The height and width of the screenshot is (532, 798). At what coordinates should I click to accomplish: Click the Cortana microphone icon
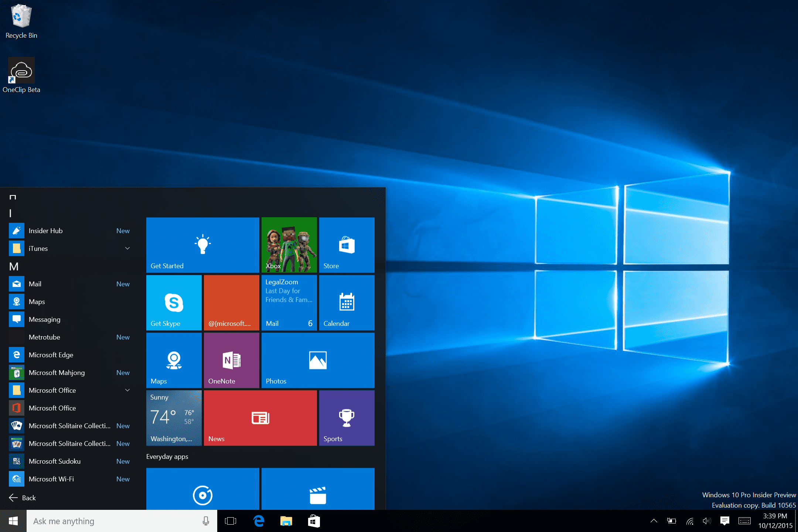click(x=206, y=521)
